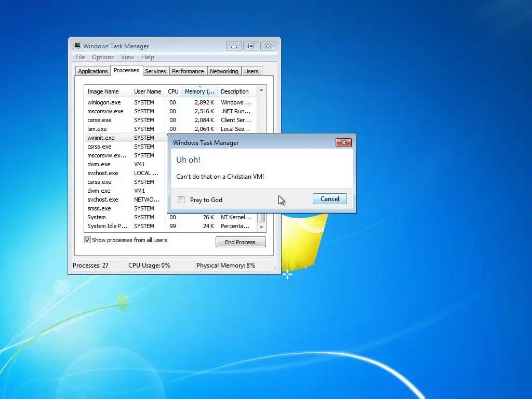This screenshot has width=532, height=399.
Task: Close the Uh oh dialog with red X
Action: [x=343, y=142]
